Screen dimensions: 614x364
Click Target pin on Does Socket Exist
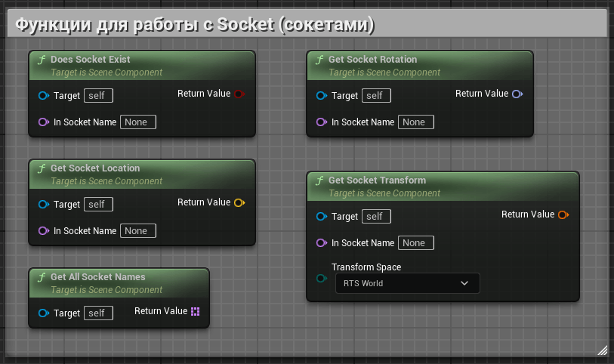(43, 96)
